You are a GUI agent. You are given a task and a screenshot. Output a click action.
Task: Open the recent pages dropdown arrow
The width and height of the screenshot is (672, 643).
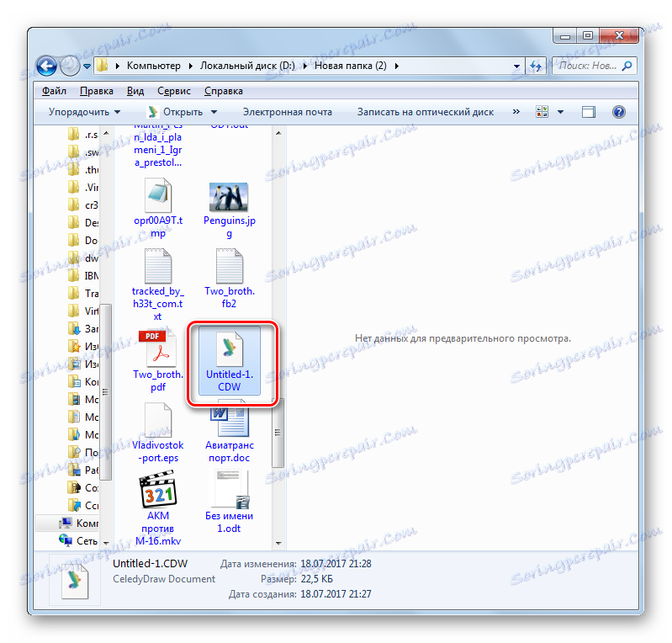click(87, 66)
